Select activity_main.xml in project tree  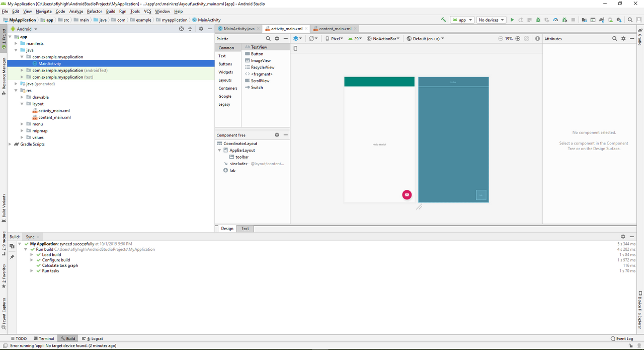[x=51, y=110]
